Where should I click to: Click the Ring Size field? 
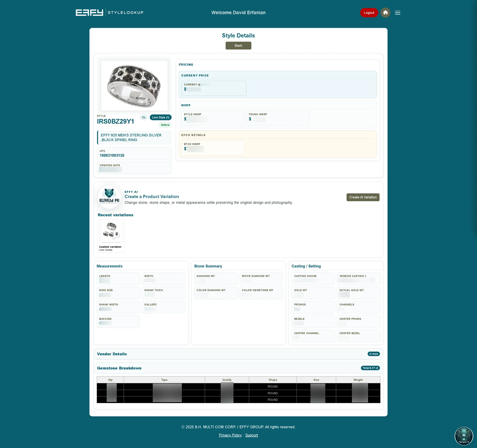click(118, 293)
